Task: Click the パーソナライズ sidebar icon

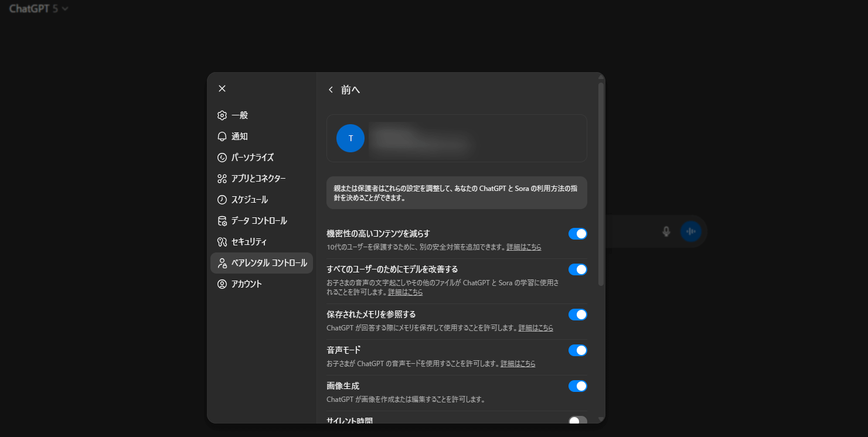Action: (x=222, y=158)
